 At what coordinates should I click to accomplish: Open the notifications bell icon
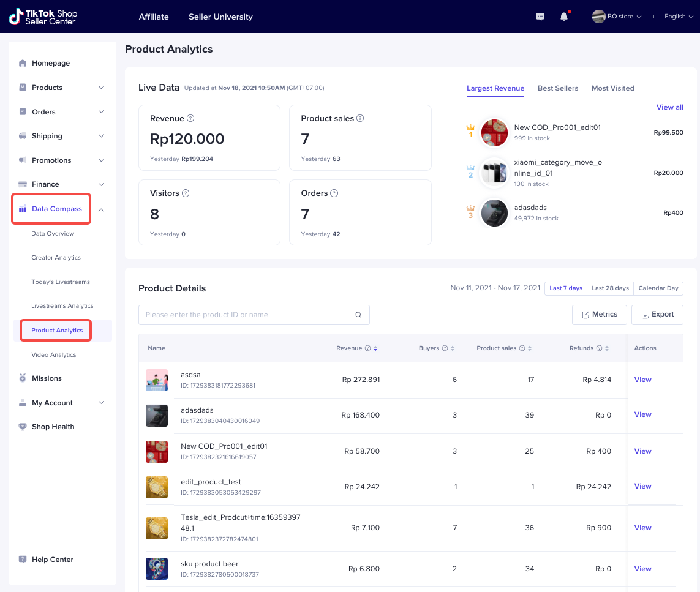[564, 17]
